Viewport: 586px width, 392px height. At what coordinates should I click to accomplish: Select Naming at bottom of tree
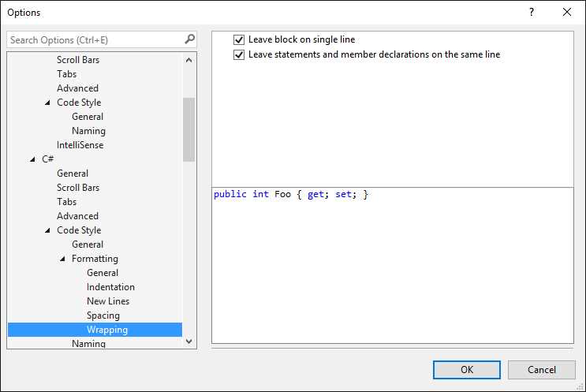click(88, 343)
